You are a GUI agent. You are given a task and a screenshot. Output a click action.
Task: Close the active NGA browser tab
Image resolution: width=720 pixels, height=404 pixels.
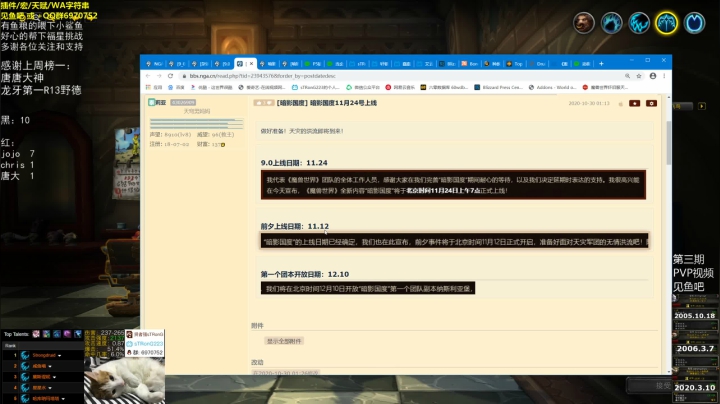click(x=251, y=64)
